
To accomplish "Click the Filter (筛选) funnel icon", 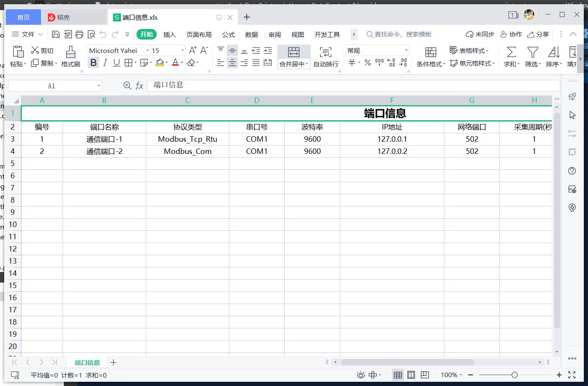I will coord(533,52).
